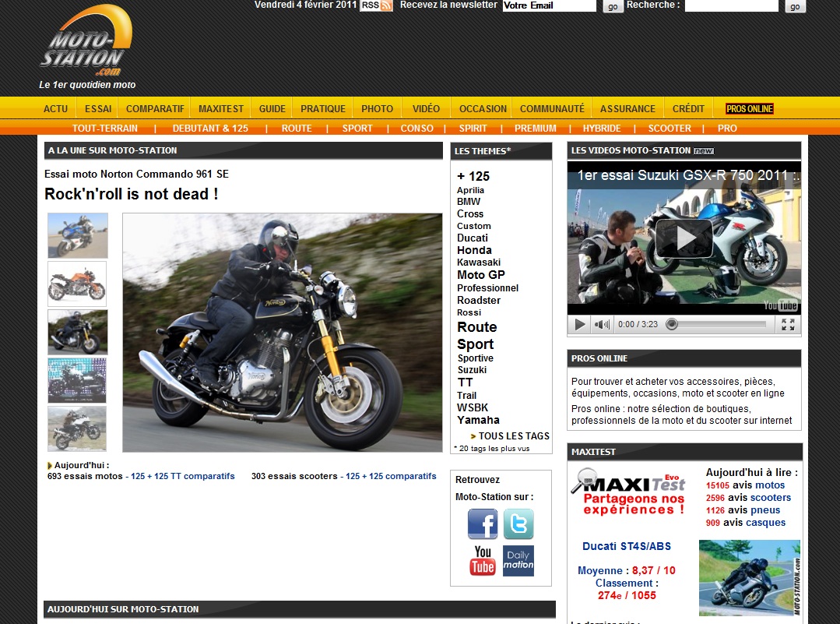Select the orange motorcycle thumbnail

[x=78, y=284]
